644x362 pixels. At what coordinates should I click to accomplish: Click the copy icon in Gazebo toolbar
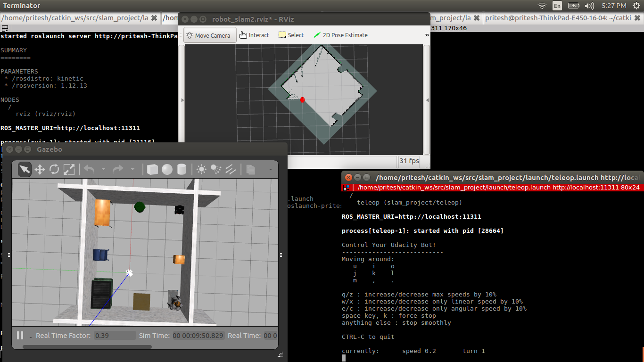point(251,169)
